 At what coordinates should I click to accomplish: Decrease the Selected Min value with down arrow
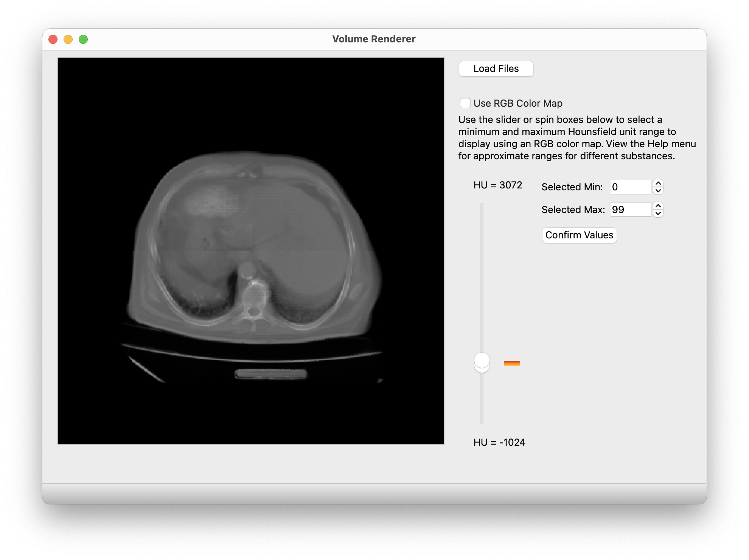tap(658, 191)
